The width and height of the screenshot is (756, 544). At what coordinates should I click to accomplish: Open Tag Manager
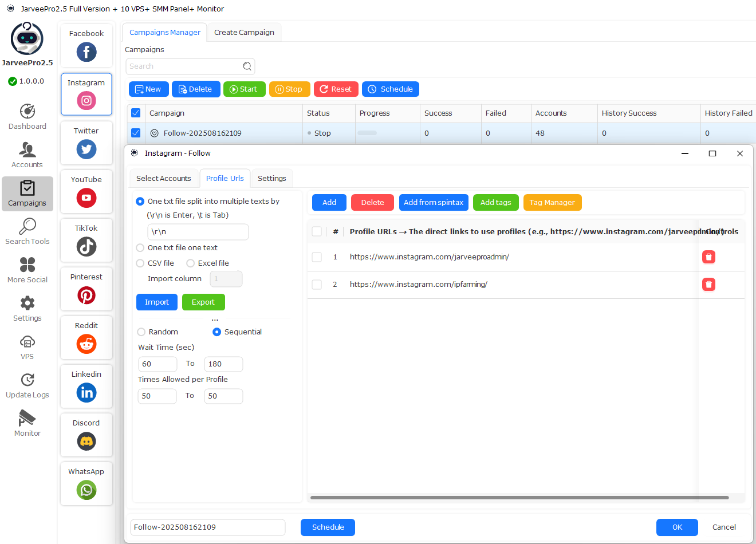(x=553, y=203)
